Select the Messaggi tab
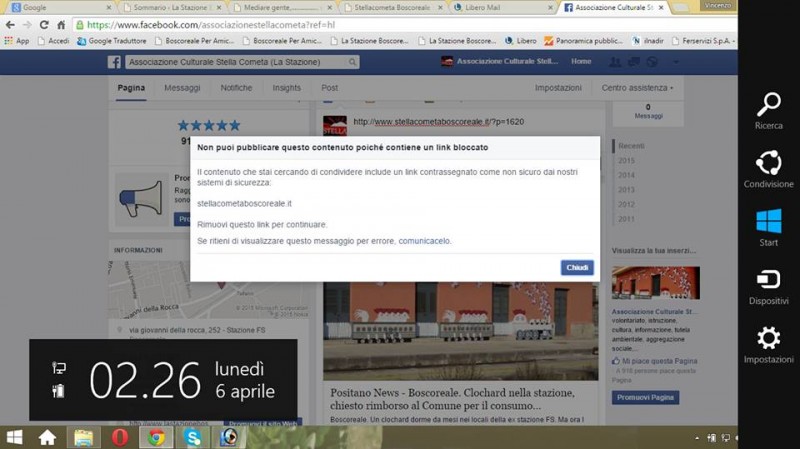This screenshot has height=449, width=800. coord(182,88)
